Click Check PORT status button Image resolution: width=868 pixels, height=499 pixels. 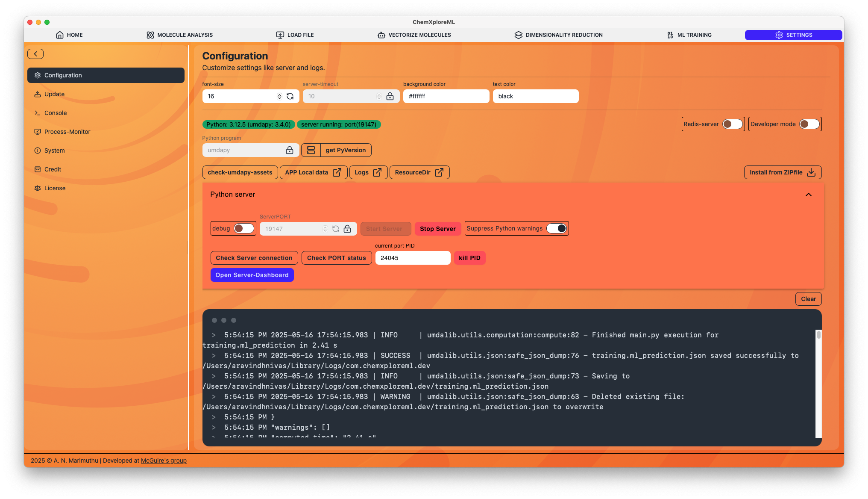click(337, 258)
